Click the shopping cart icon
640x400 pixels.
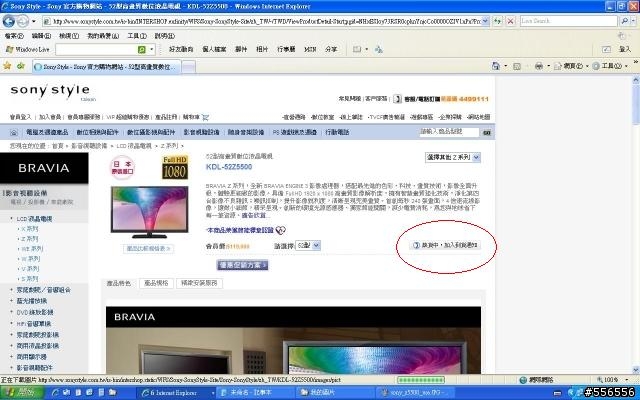coord(205,118)
